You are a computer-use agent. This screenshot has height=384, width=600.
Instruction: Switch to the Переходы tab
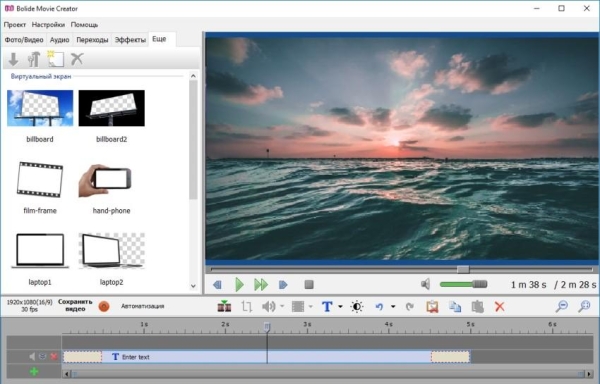coord(92,40)
